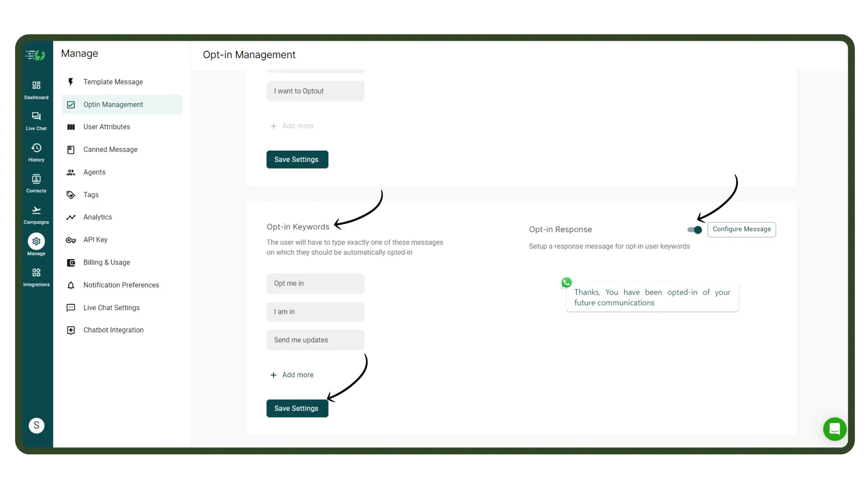Click Save Settings under opt-in keywords
This screenshot has width=868, height=488.
tap(297, 408)
